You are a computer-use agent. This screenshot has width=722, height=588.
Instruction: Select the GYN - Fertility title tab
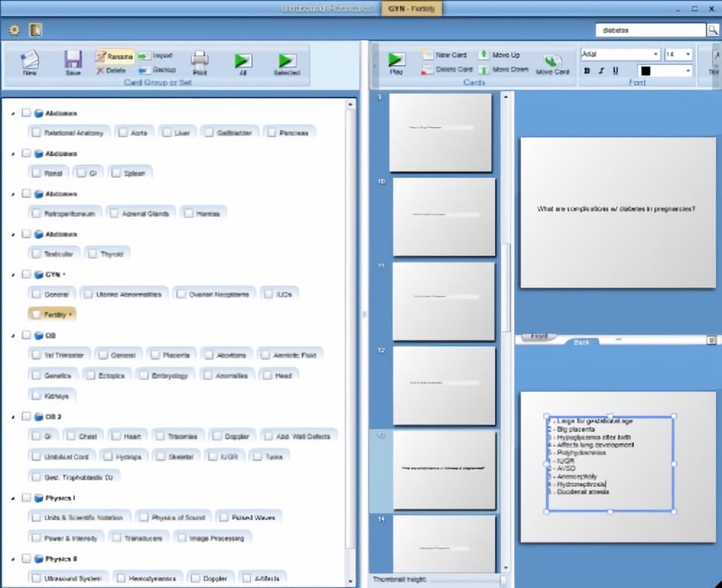(411, 8)
